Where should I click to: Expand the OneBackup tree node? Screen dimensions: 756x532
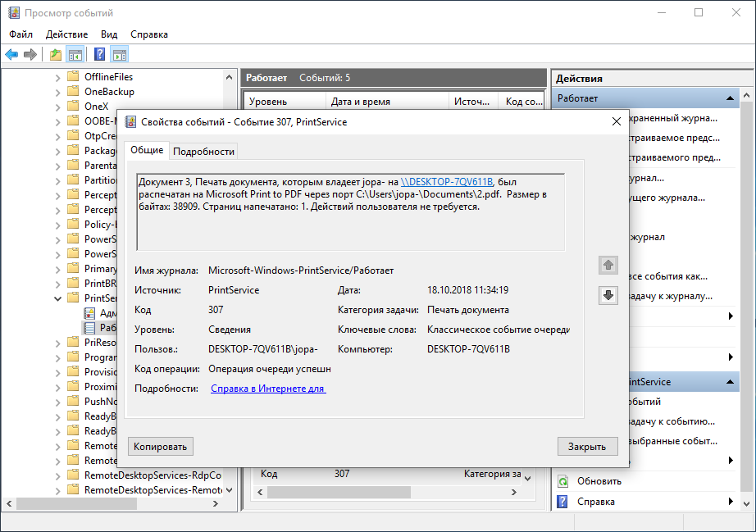[58, 93]
